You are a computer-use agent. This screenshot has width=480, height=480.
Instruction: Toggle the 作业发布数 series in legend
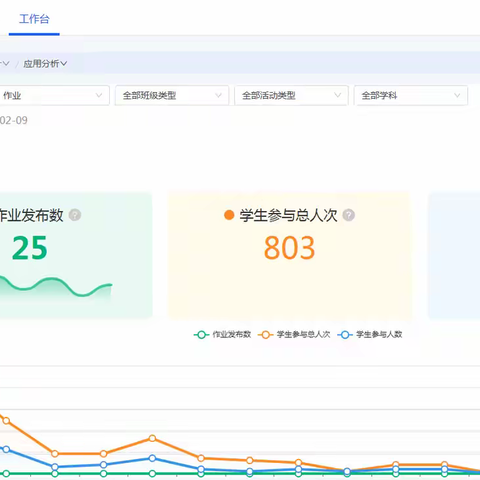[x=222, y=334]
